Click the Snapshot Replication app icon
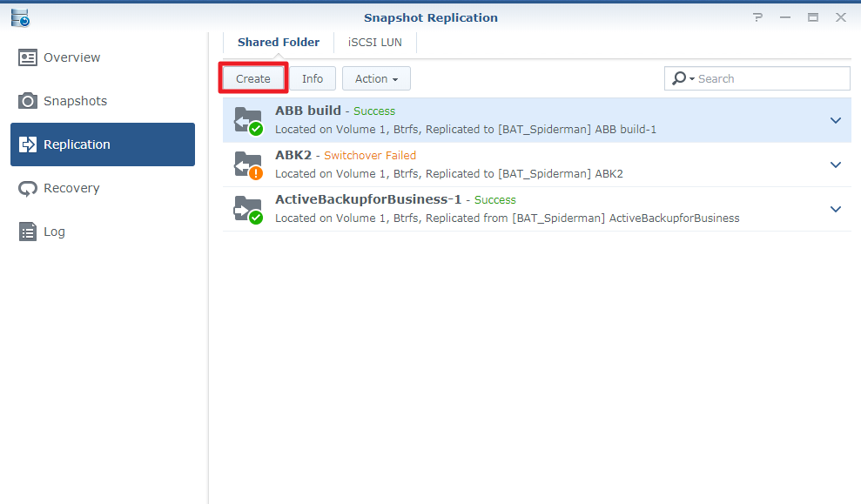Image resolution: width=861 pixels, height=504 pixels. pos(20,17)
